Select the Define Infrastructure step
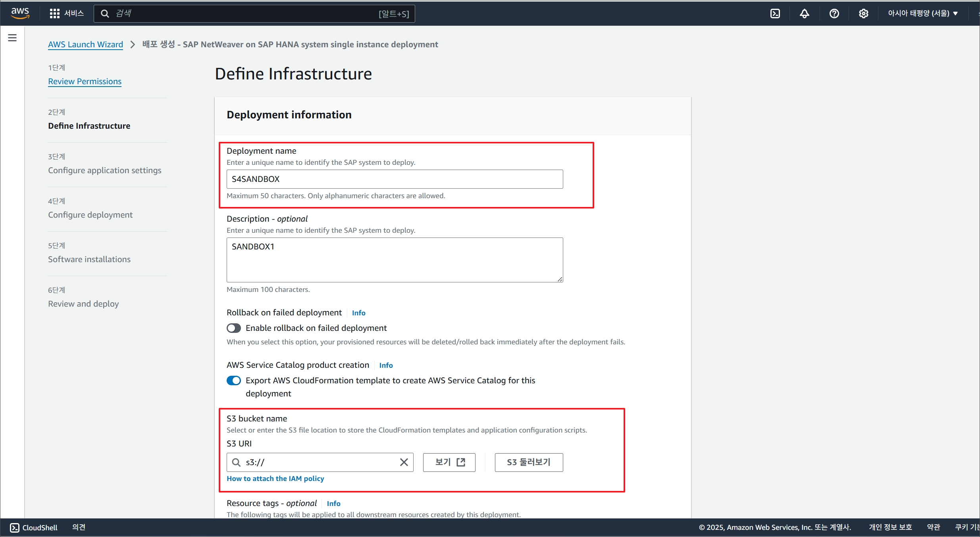Viewport: 980px width, 537px height. 89,126
